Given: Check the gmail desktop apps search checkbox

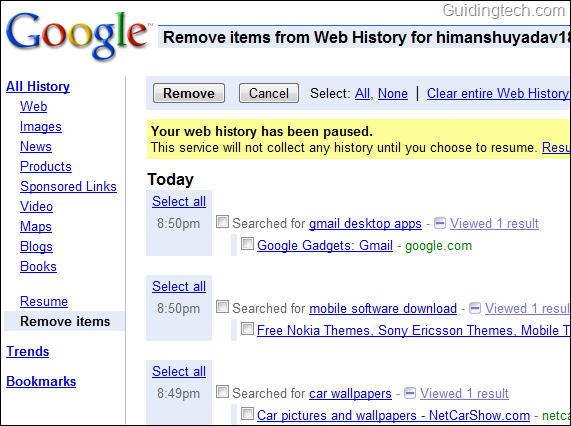Looking at the screenshot, I should pos(222,222).
